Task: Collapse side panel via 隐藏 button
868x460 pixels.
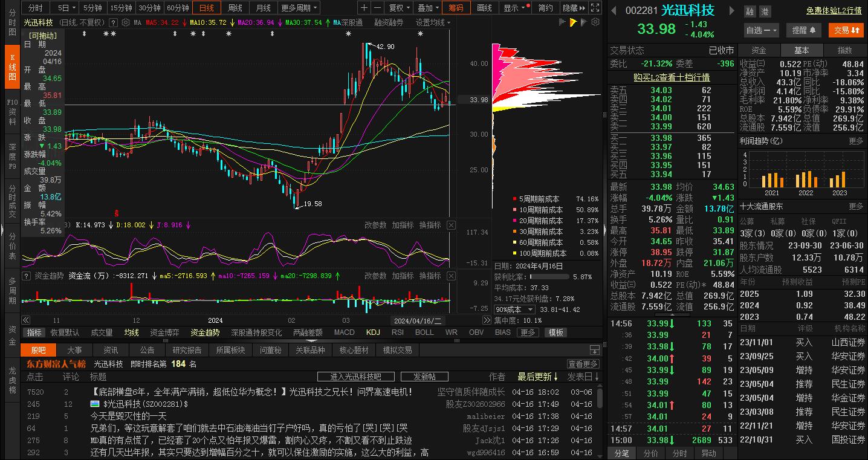Action: pos(574,8)
